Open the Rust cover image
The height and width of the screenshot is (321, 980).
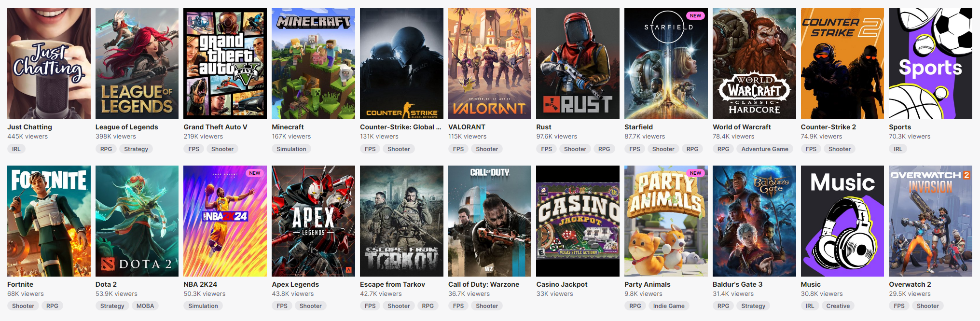pos(578,64)
